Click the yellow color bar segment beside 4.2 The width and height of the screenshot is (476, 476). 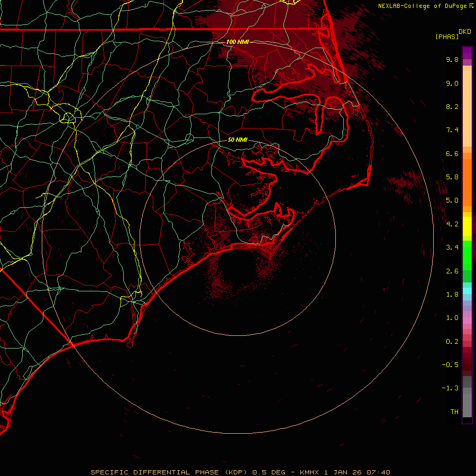point(467,226)
